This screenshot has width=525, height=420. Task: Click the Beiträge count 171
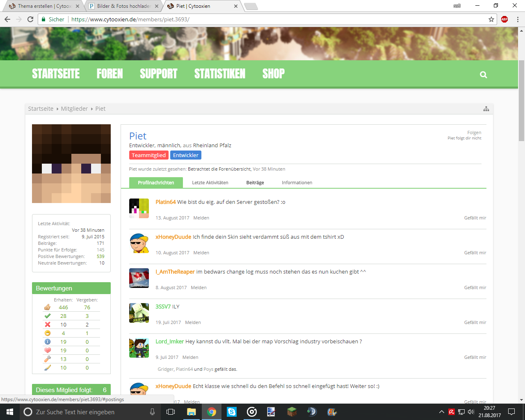(x=100, y=243)
